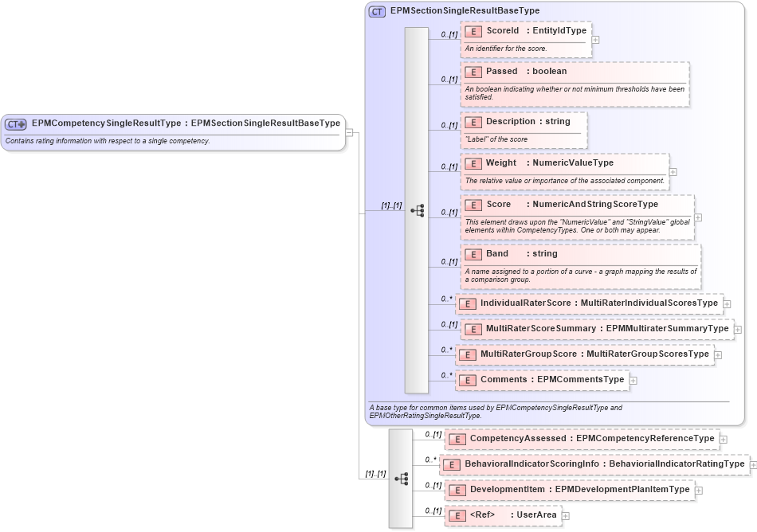The height and width of the screenshot is (532, 757).
Task: Expand the CompetencyAssessed element
Action: click(x=722, y=439)
